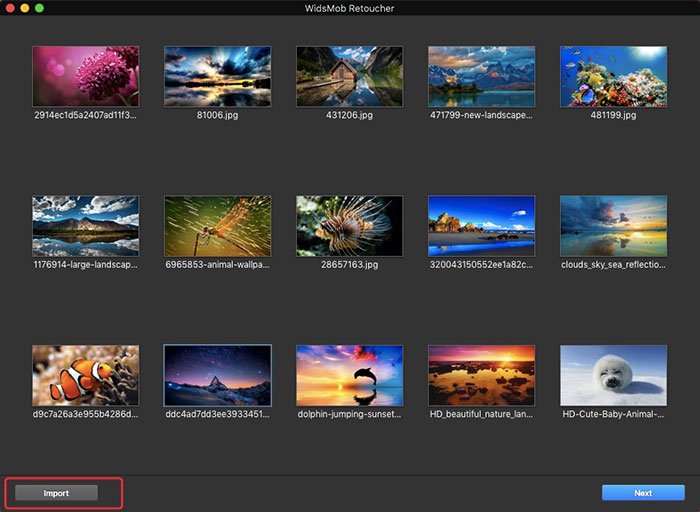This screenshot has width=700, height=512.
Task: Select the dragonfly animal wallpaper thumbnail
Action: click(x=217, y=226)
